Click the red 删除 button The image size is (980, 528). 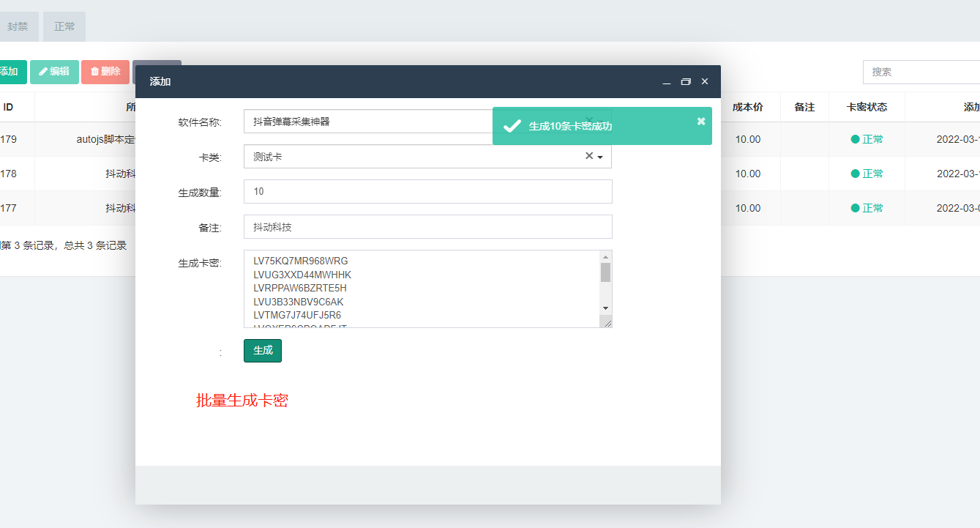(x=105, y=72)
